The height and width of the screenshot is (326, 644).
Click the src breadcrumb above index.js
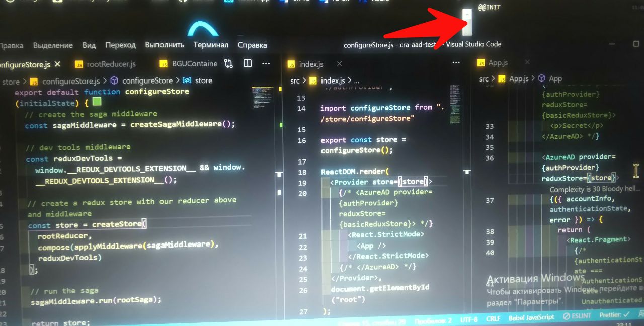coord(295,80)
